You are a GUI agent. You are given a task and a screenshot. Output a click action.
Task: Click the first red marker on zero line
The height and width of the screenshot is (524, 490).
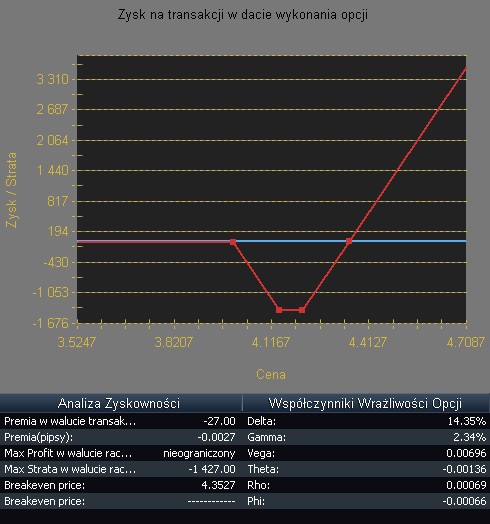(x=233, y=242)
